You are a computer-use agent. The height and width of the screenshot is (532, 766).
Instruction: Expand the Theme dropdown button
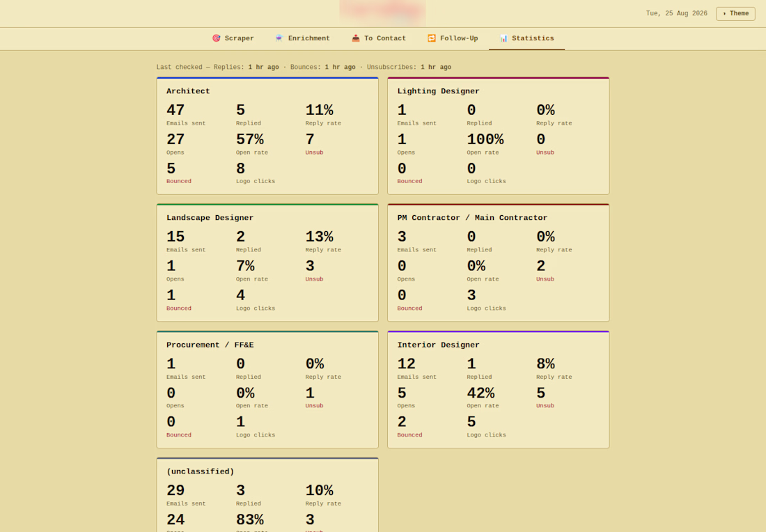click(735, 14)
